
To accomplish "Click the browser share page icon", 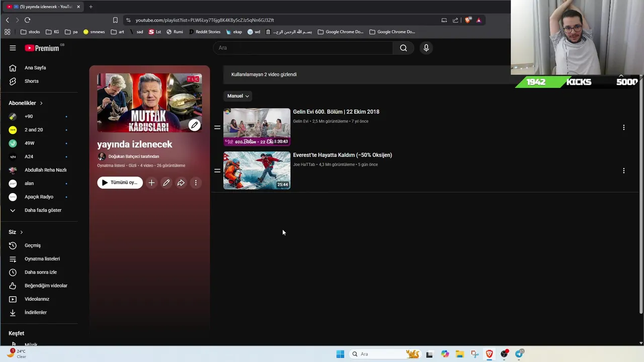I will click(455, 20).
